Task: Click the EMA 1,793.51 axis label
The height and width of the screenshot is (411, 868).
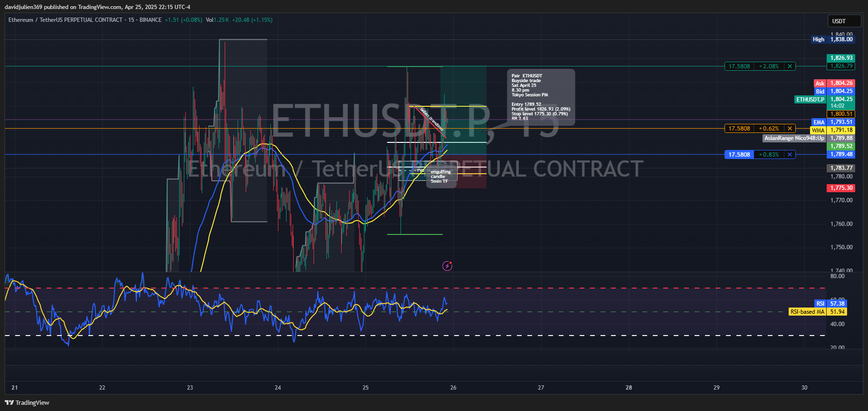Action: pos(833,122)
